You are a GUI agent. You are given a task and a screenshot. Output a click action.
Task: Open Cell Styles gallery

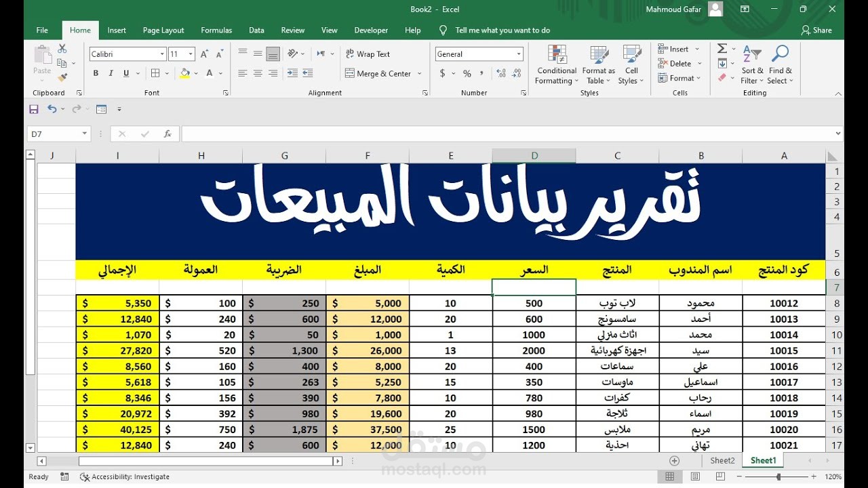(x=632, y=65)
